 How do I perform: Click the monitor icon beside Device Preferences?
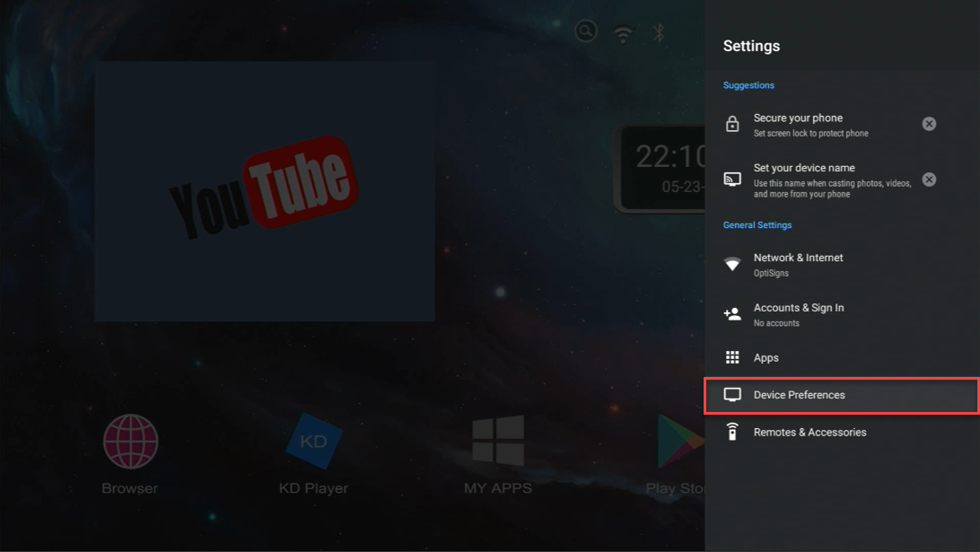(732, 394)
